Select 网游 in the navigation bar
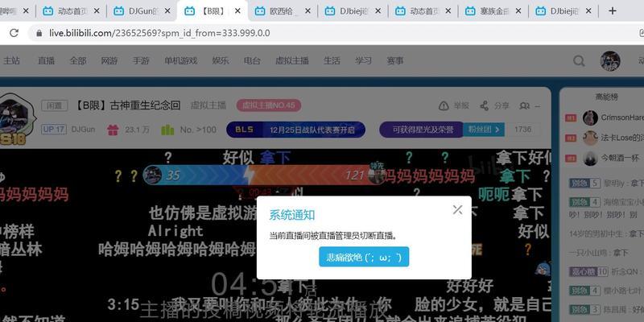644x322 pixels. (109, 60)
